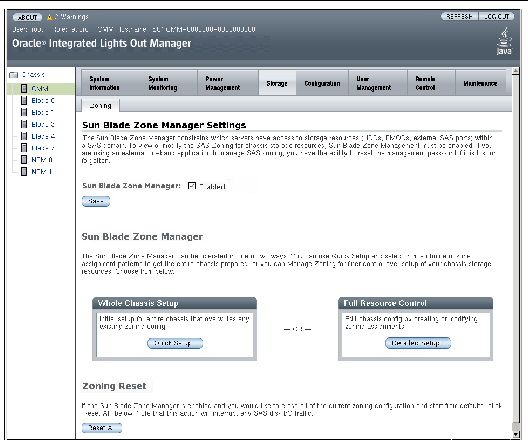The width and height of the screenshot is (528, 440).
Task: Click Detailed Setup under Full Resource Control
Action: pos(418,343)
